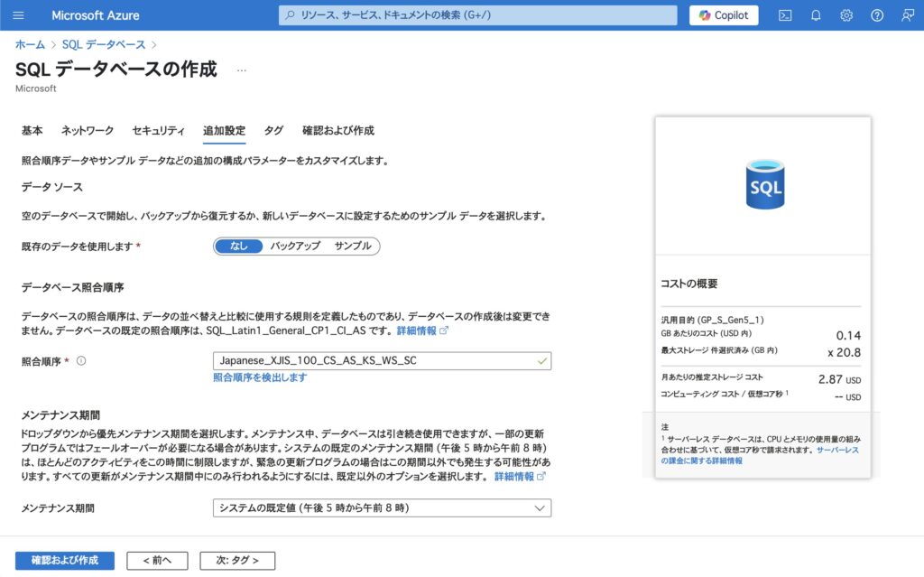Click the search magnifier icon
This screenshot has height=577, width=924.
290,15
